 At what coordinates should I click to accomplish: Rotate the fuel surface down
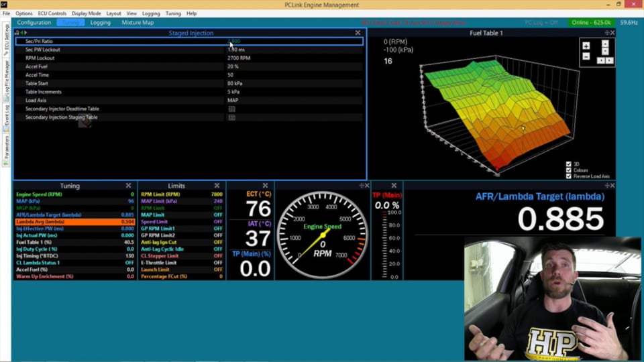[x=605, y=52]
